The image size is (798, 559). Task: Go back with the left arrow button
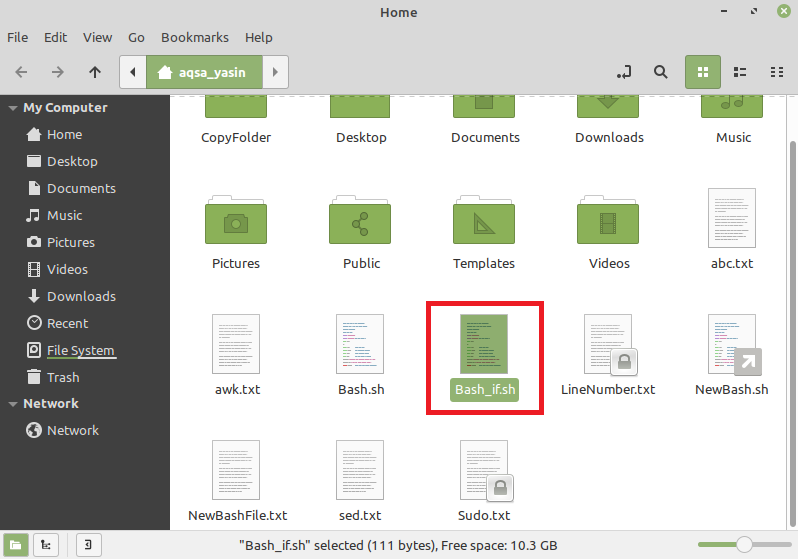coord(21,72)
